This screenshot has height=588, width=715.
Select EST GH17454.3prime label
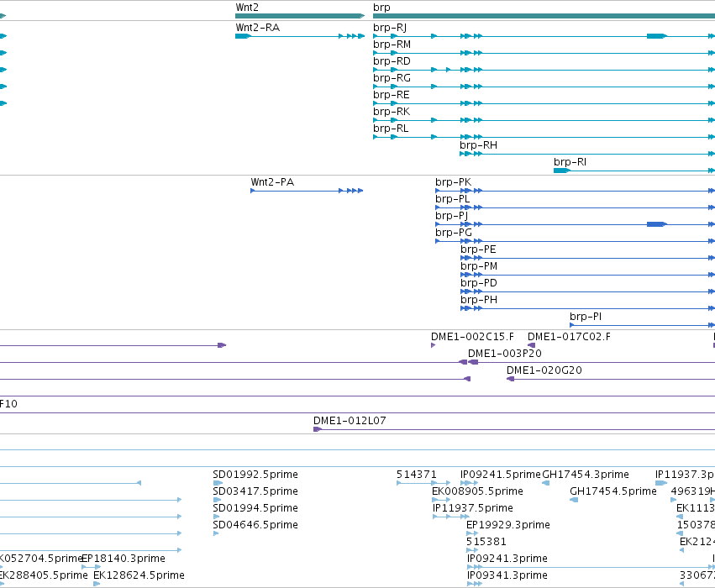pyautogui.click(x=586, y=475)
